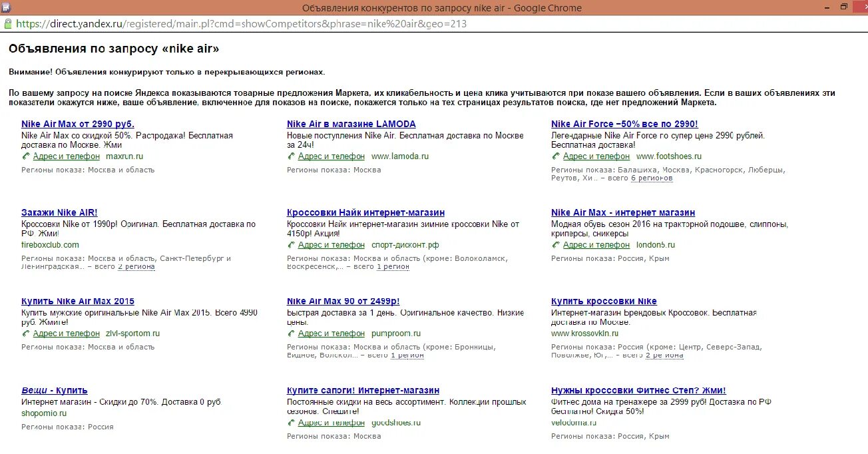The image size is (868, 454).
Task: Open the Купить Nike Air Max 2015 ad
Action: point(78,301)
